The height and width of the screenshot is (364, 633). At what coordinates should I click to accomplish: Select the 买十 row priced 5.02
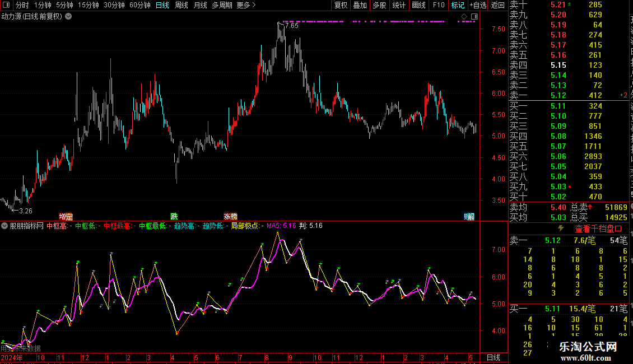569,197
